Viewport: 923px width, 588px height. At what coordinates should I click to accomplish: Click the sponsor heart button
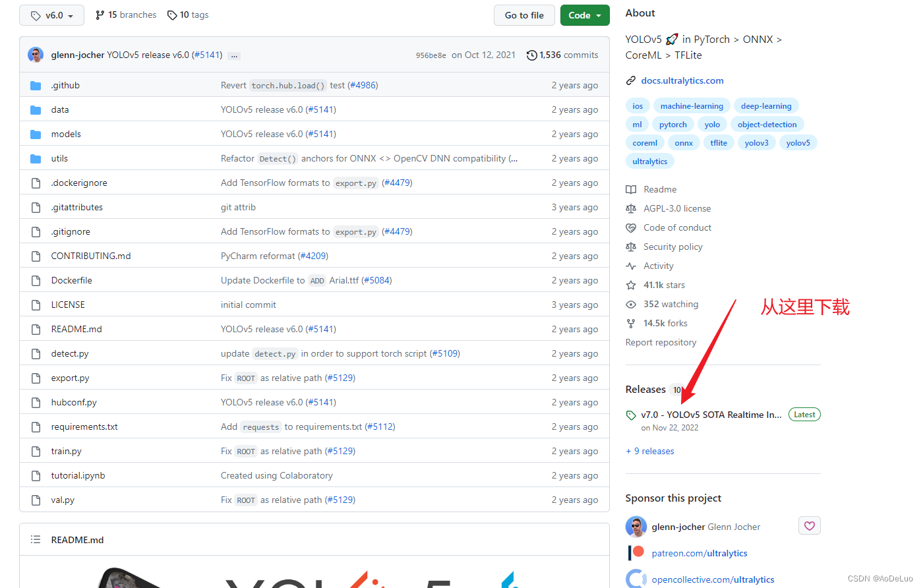click(810, 525)
